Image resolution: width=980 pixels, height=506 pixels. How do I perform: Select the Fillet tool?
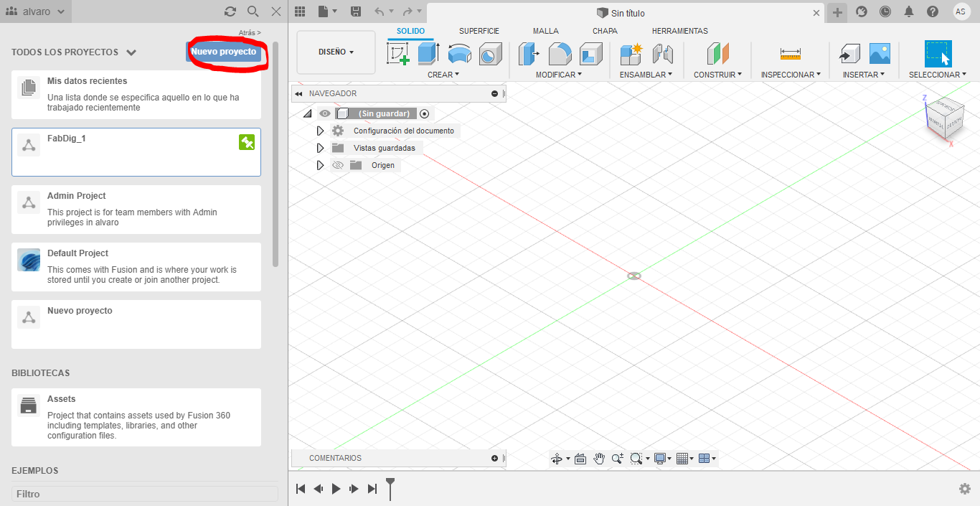point(560,54)
